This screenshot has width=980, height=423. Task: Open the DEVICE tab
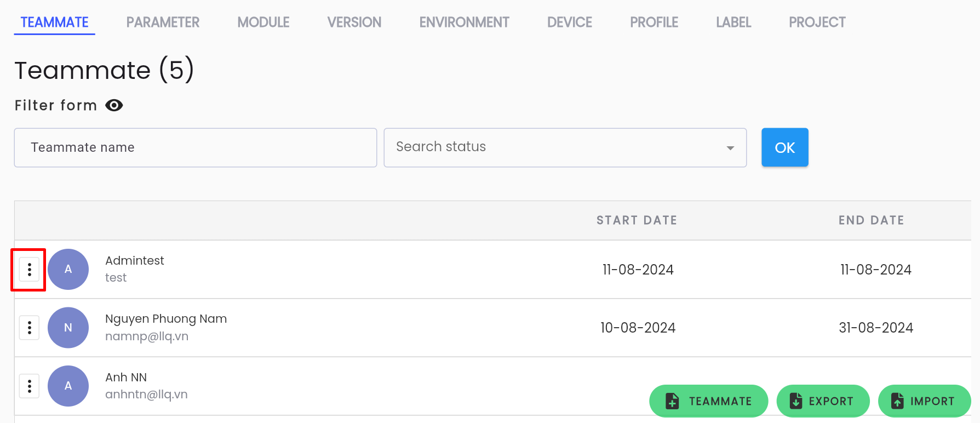point(570,22)
